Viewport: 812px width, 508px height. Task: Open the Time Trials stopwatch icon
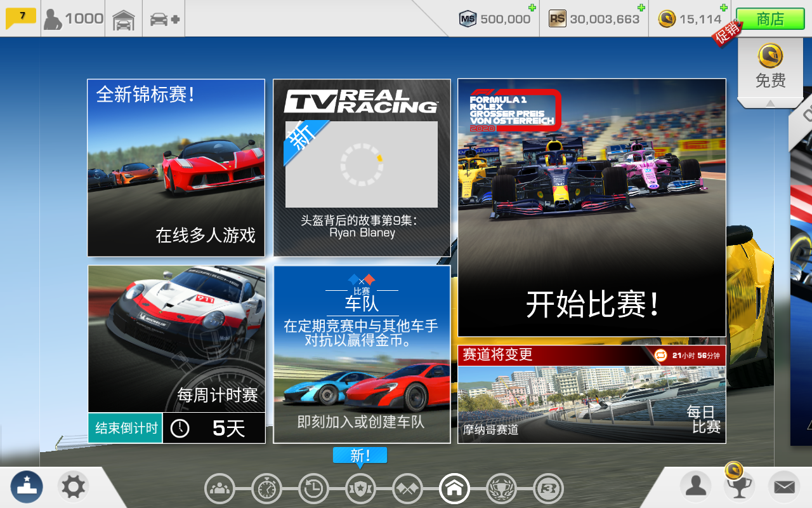tap(266, 488)
